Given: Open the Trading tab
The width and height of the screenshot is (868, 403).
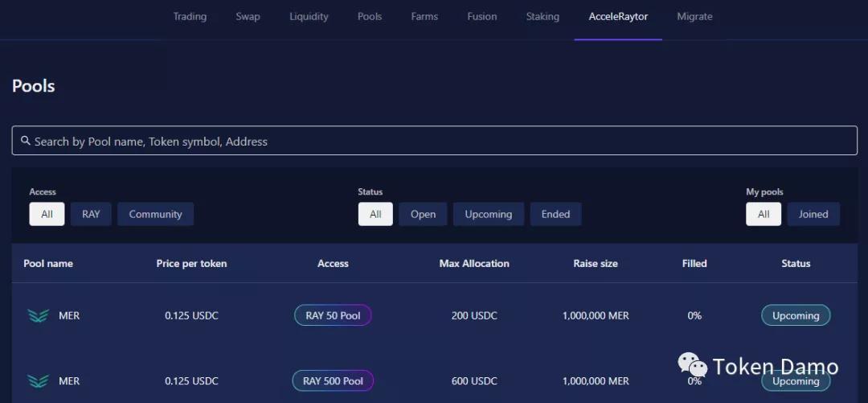Looking at the screenshot, I should point(190,17).
